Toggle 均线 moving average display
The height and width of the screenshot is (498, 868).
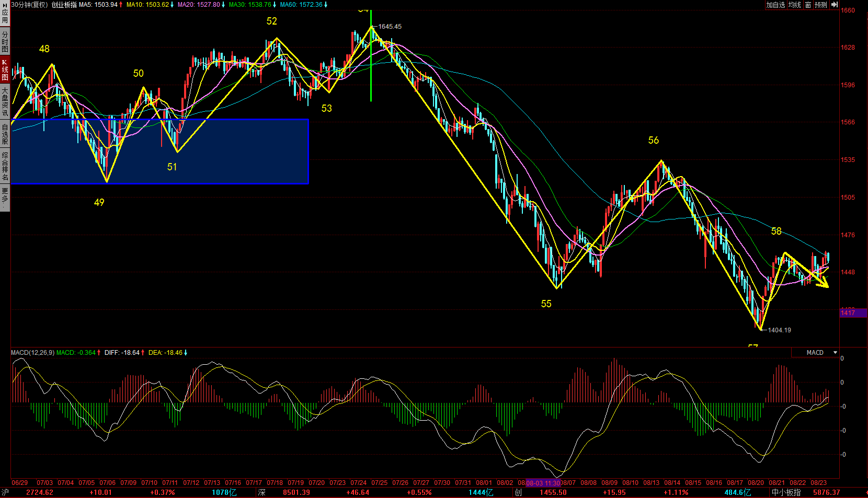(x=795, y=5)
